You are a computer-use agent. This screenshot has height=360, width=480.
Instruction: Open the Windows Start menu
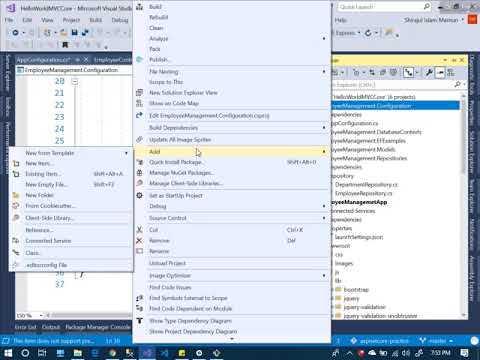coord(8,353)
